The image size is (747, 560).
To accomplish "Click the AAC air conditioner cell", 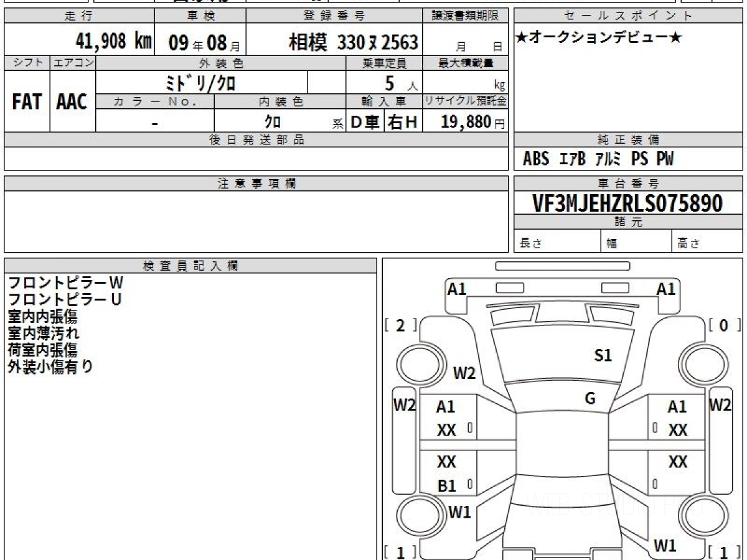I will (72, 102).
